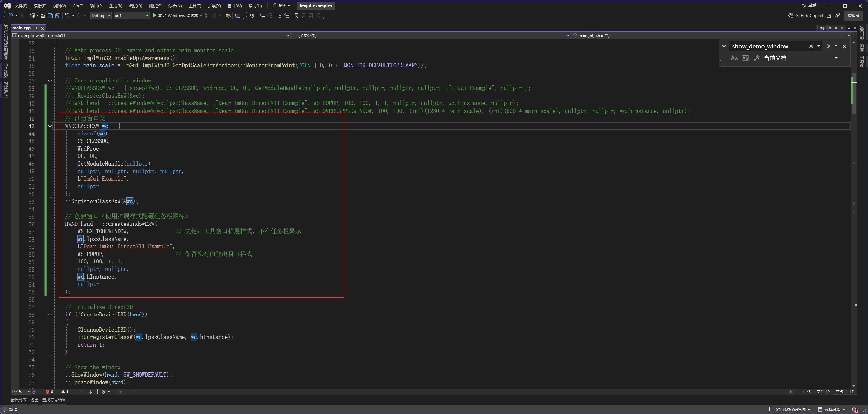Toggle pin on the imgui.h preview tab
The width and height of the screenshot is (868, 414).
[x=836, y=28]
